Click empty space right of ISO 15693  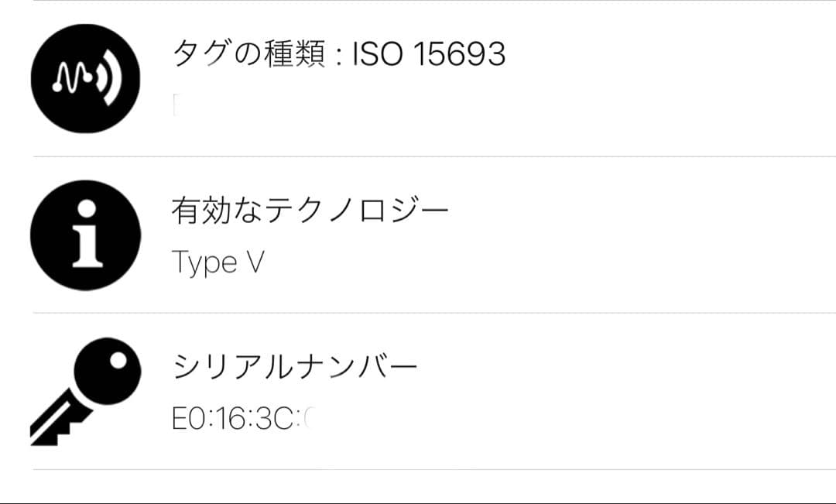666,55
